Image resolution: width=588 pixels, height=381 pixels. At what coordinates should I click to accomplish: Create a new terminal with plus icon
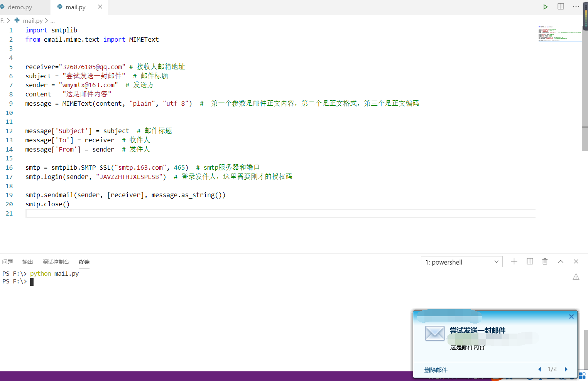tap(514, 261)
